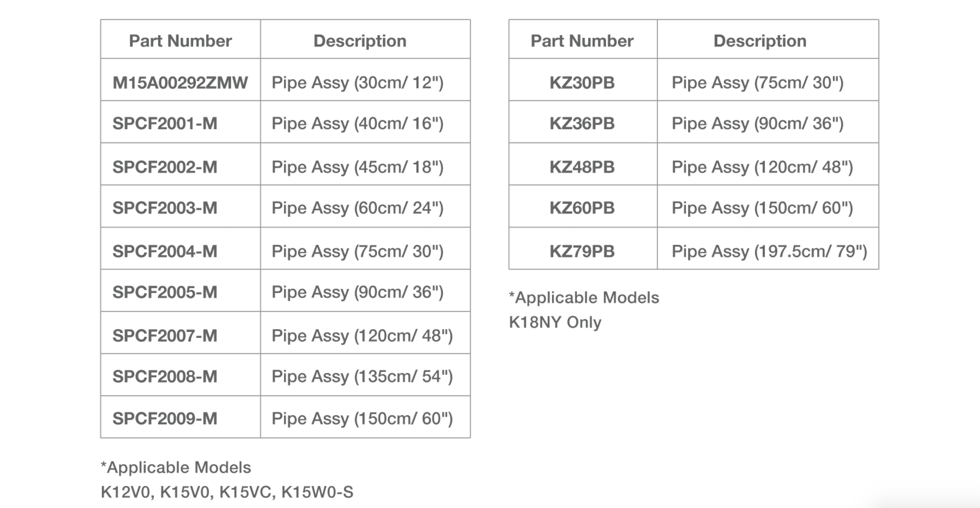Select the KZ48PB part number

click(582, 167)
